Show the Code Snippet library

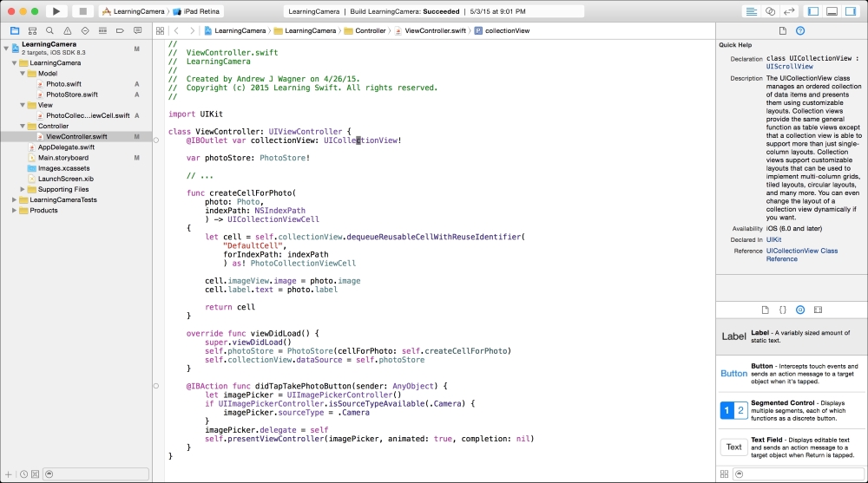click(x=783, y=310)
